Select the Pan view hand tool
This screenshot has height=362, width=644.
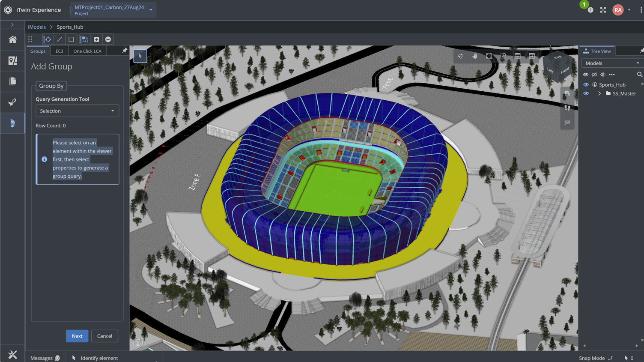pos(474,56)
